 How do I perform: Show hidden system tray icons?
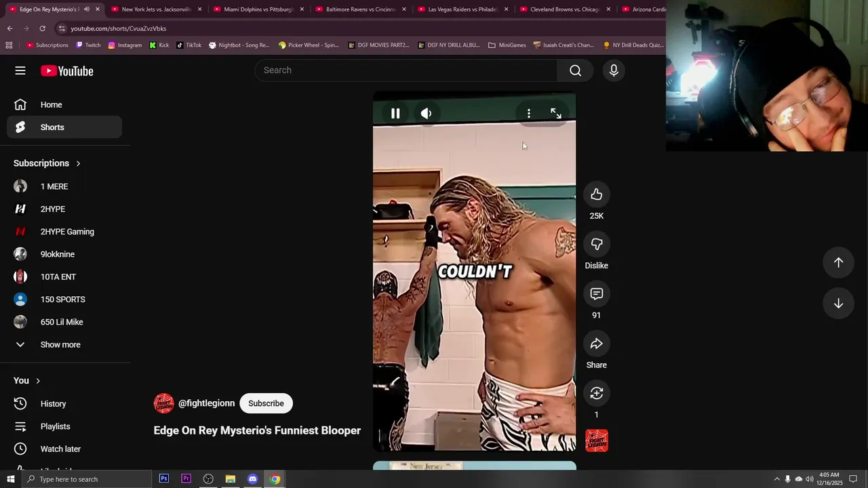(776, 479)
